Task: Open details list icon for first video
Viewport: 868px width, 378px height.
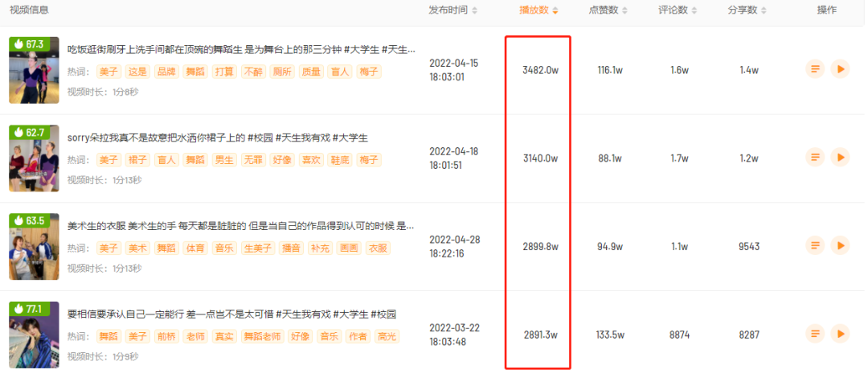Action: (x=816, y=70)
